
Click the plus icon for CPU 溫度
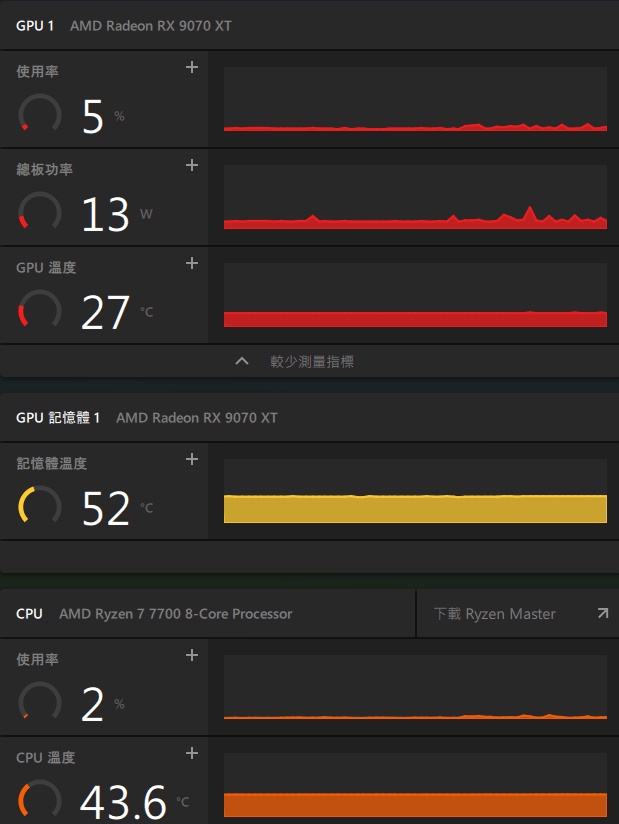192,754
